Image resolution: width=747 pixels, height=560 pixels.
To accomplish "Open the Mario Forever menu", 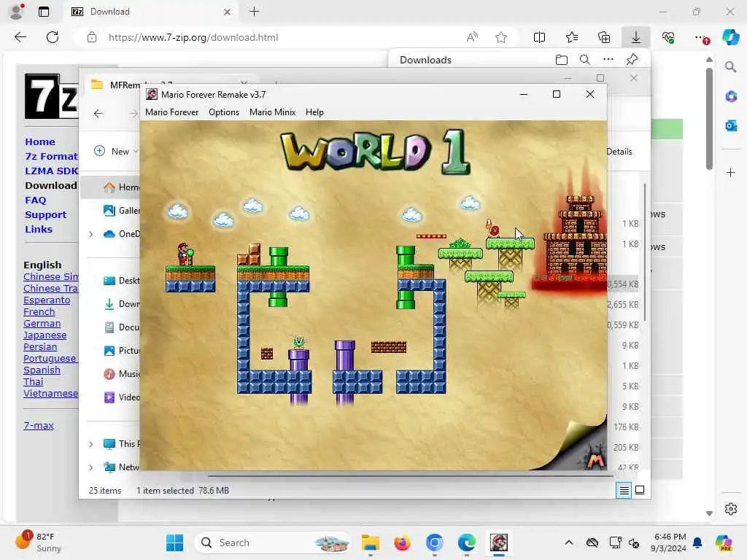I will coord(171,112).
